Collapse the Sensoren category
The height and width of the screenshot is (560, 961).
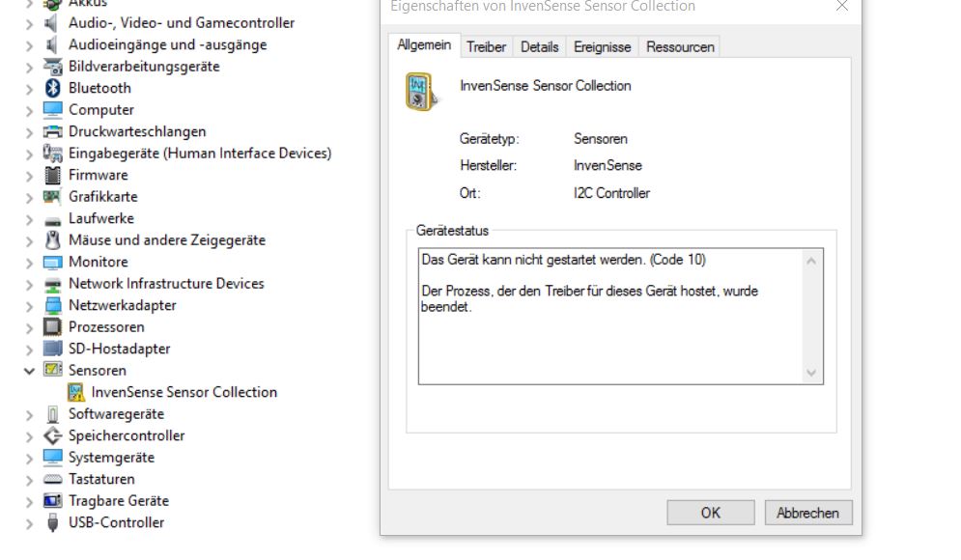[x=28, y=370]
